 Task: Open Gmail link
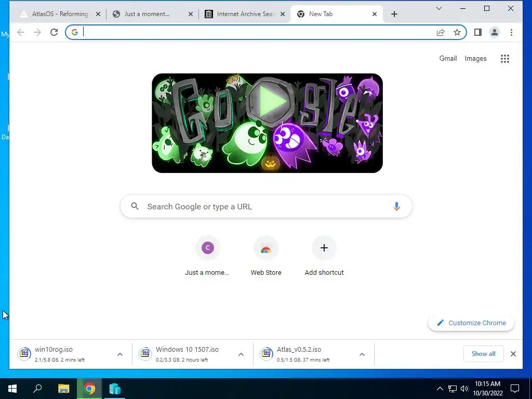pos(448,58)
